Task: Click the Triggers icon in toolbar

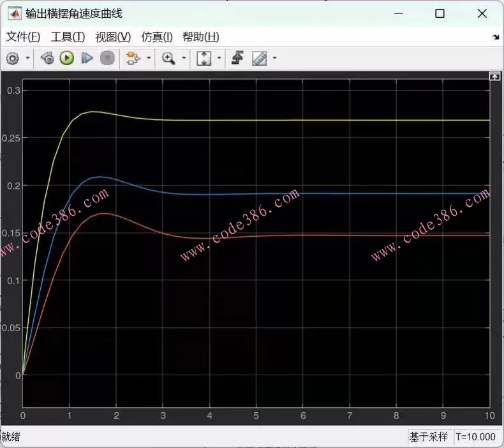Action: [x=237, y=59]
